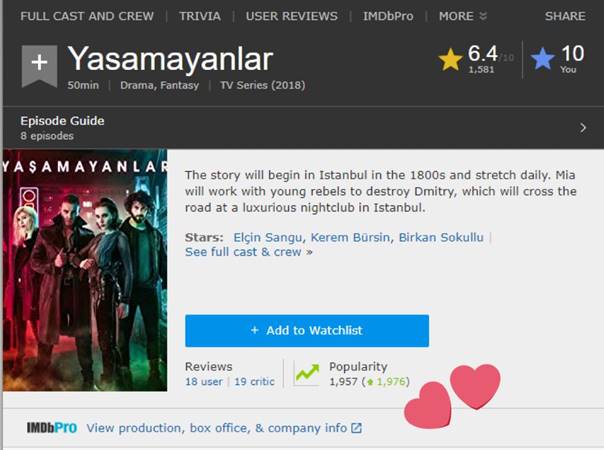The width and height of the screenshot is (604, 450).
Task: Click See full cast & crew link
Action: coord(248,252)
